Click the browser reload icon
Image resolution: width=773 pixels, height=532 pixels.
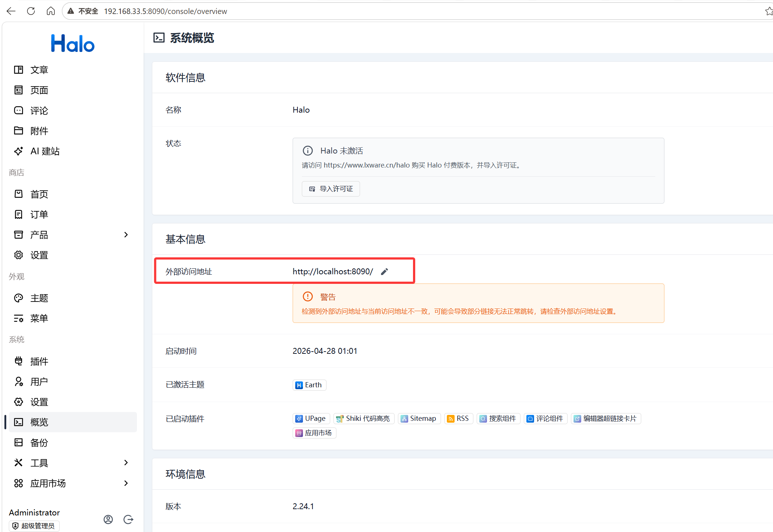tap(31, 11)
